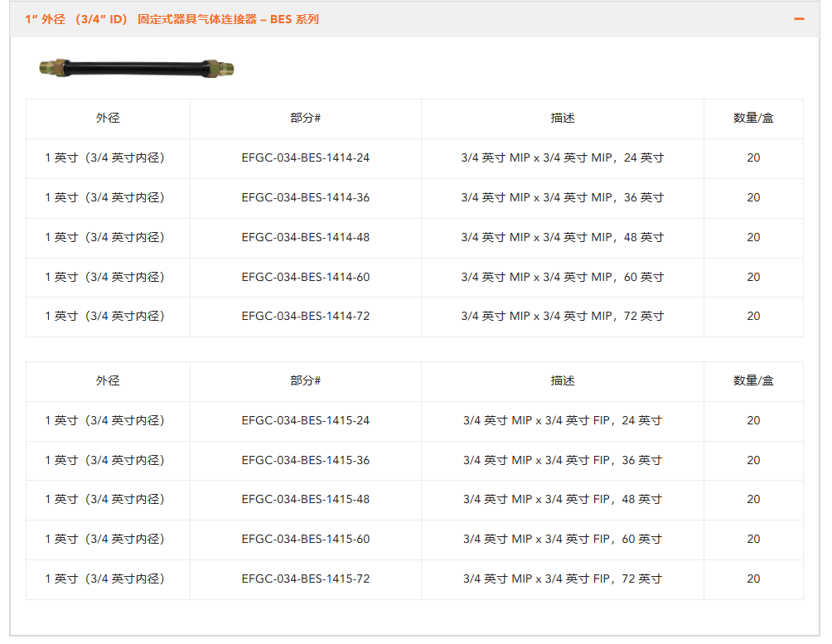
Task: Click the MIP x MIP 24 英寸 description
Action: 563,157
